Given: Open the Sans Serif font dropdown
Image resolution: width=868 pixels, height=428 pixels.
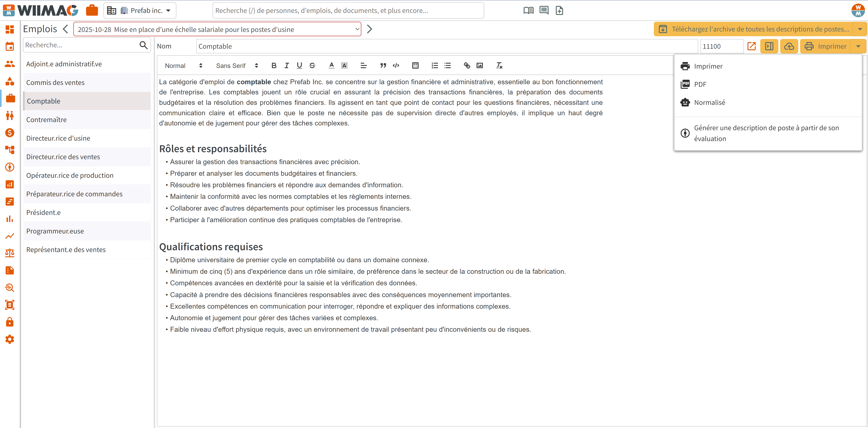Looking at the screenshot, I should click(x=237, y=65).
